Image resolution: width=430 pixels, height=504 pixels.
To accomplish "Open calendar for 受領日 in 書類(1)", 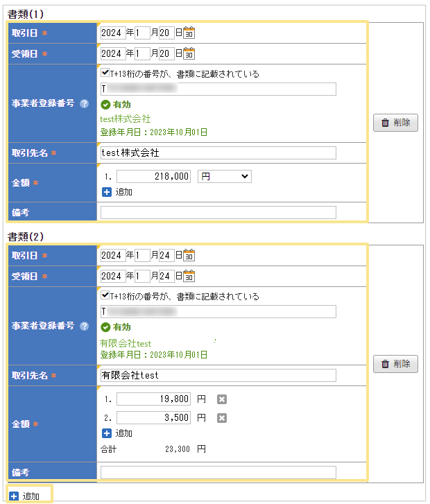I will [189, 53].
